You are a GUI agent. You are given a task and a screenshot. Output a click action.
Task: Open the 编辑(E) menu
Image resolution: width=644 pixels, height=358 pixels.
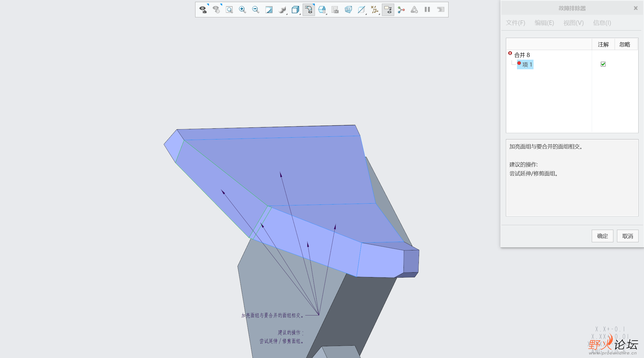[x=544, y=23]
